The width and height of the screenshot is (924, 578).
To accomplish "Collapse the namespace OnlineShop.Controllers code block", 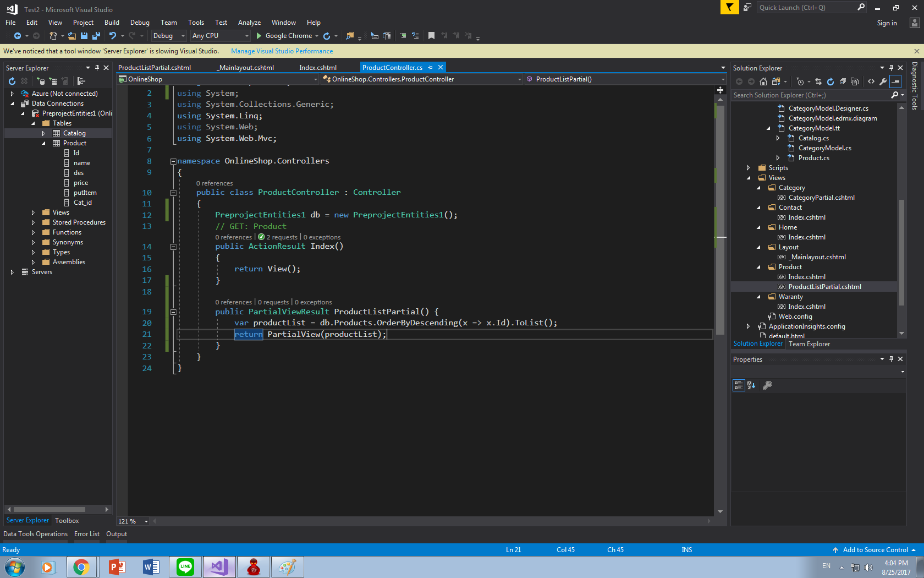I will (x=173, y=161).
